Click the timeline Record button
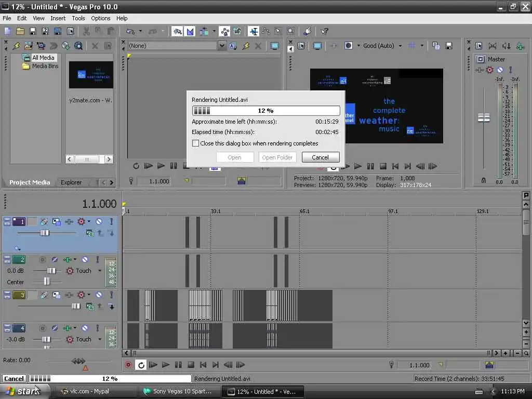This screenshot has width=532, height=399. (x=128, y=365)
